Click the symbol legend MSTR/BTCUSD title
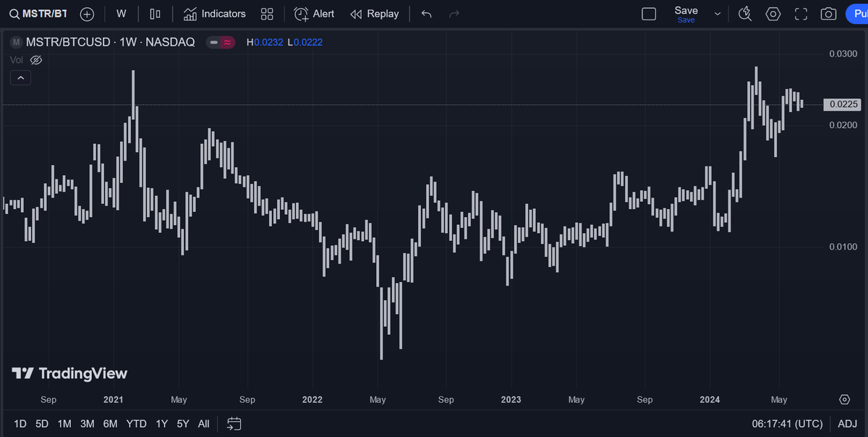 coord(110,42)
